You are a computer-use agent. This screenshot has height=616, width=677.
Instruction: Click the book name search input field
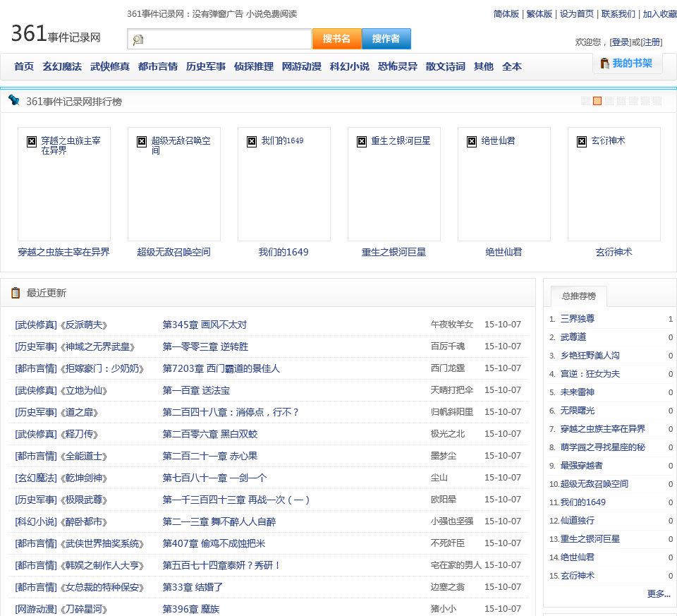pos(219,39)
